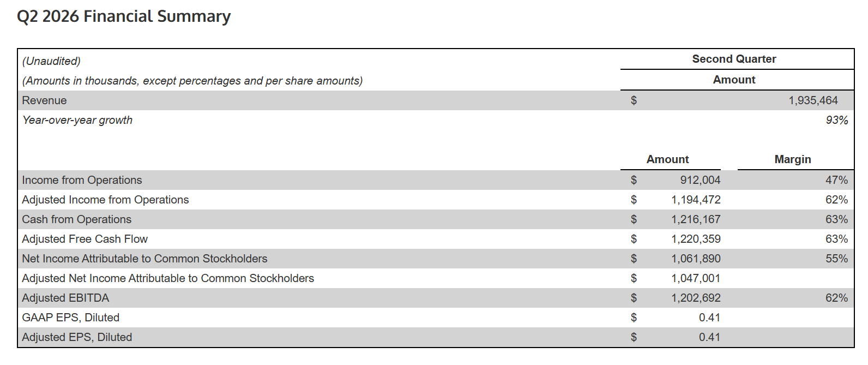Click the Margin column header
Image resolution: width=868 pixels, height=365 pixels.
(793, 159)
